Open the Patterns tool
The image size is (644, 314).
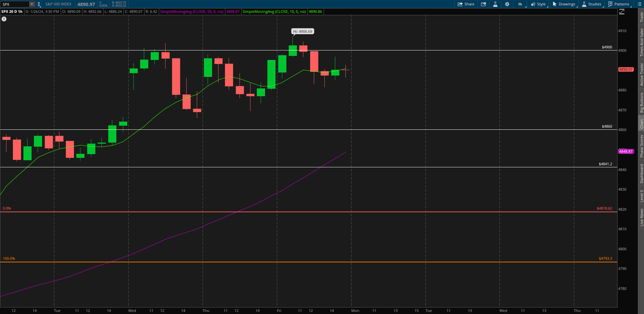click(617, 3)
